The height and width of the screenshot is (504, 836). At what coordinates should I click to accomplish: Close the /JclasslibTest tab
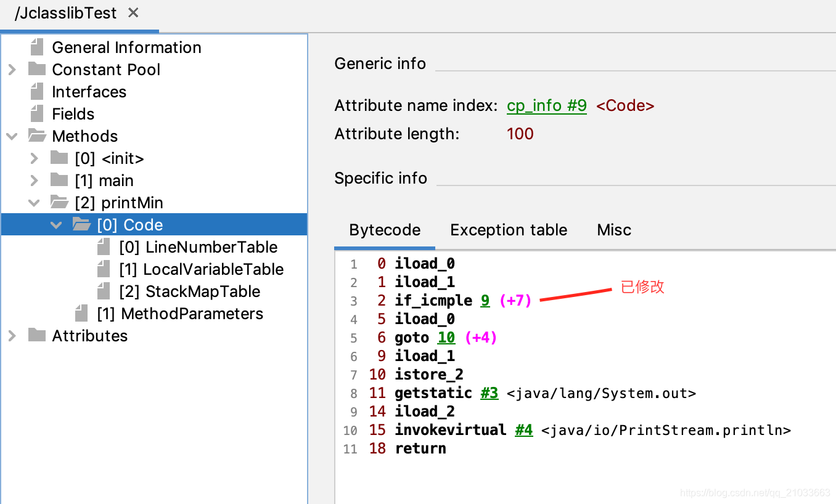(x=133, y=13)
